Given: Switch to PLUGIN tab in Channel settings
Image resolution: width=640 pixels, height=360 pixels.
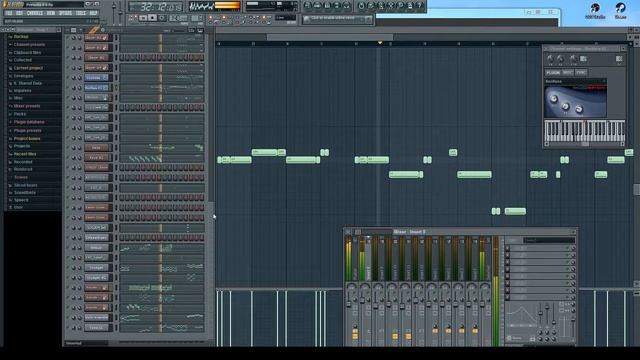Looking at the screenshot, I should (x=553, y=73).
